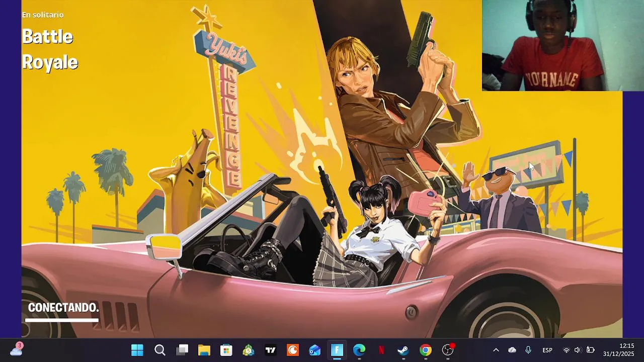Image resolution: width=644 pixels, height=362 pixels.
Task: Open Microsoft Store taskbar icon
Action: (226, 350)
